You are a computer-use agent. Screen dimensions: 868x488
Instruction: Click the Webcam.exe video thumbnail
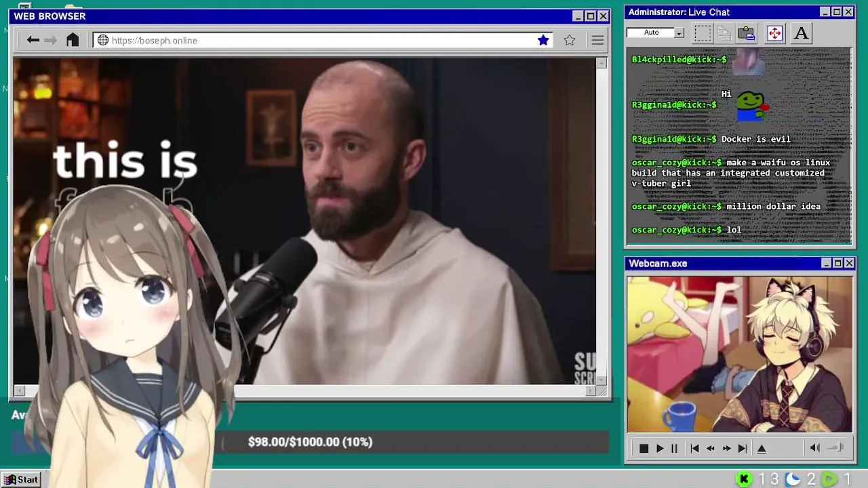coord(739,354)
